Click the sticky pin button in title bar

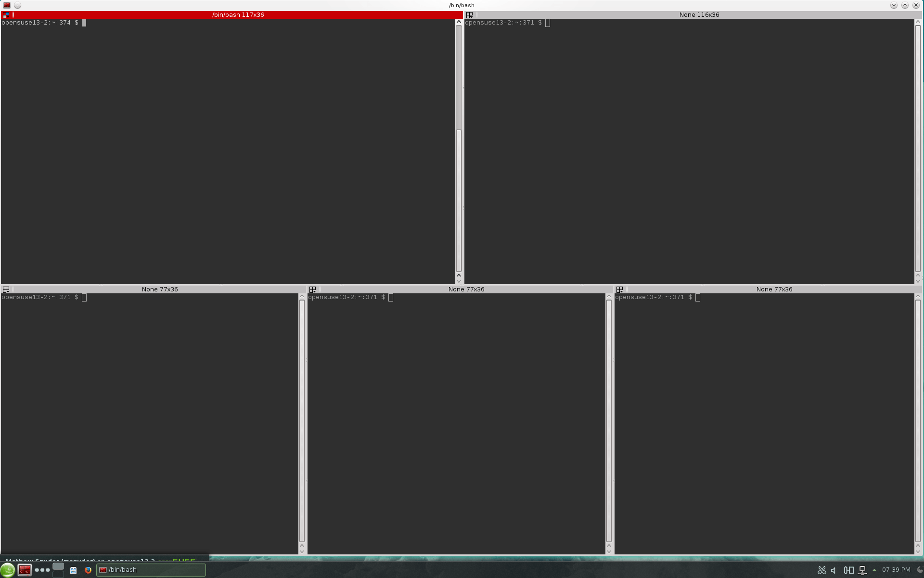17,5
